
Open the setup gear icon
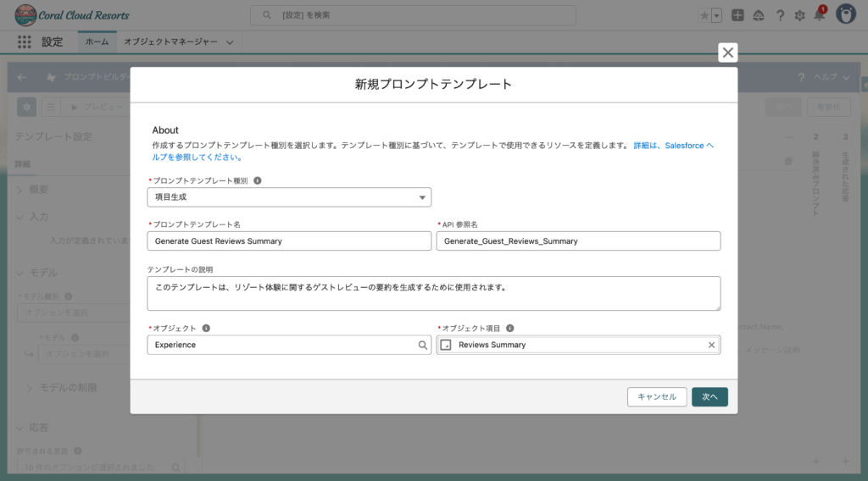[x=799, y=15]
